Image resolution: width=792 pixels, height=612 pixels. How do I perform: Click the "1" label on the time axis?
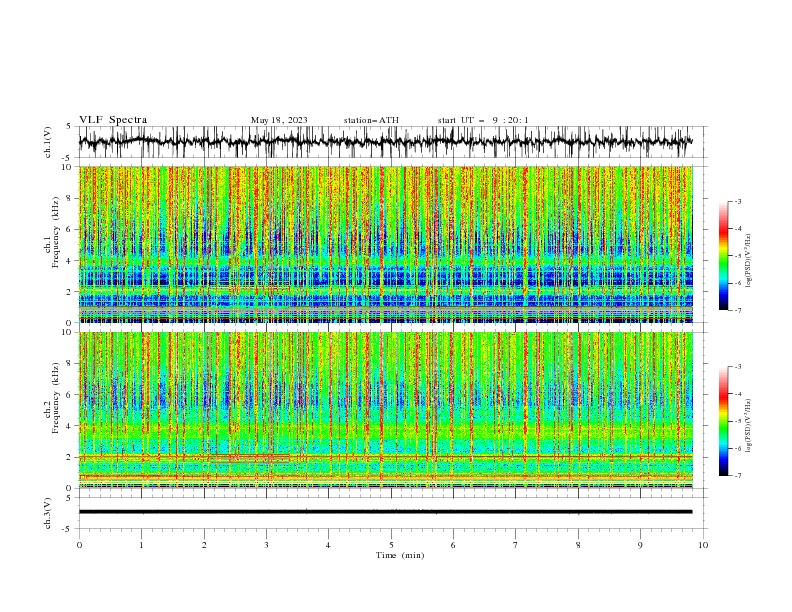(141, 545)
